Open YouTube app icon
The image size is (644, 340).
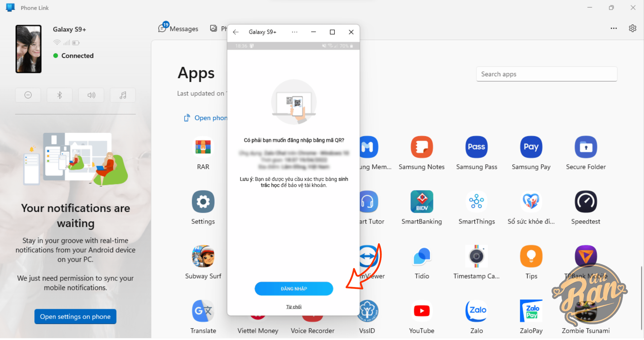point(422,311)
